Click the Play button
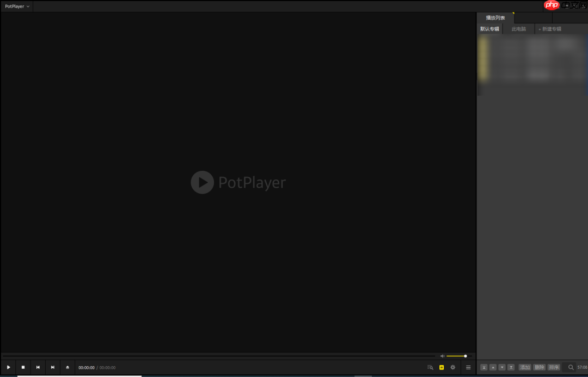Viewport: 588px width, 377px height. (x=8, y=367)
